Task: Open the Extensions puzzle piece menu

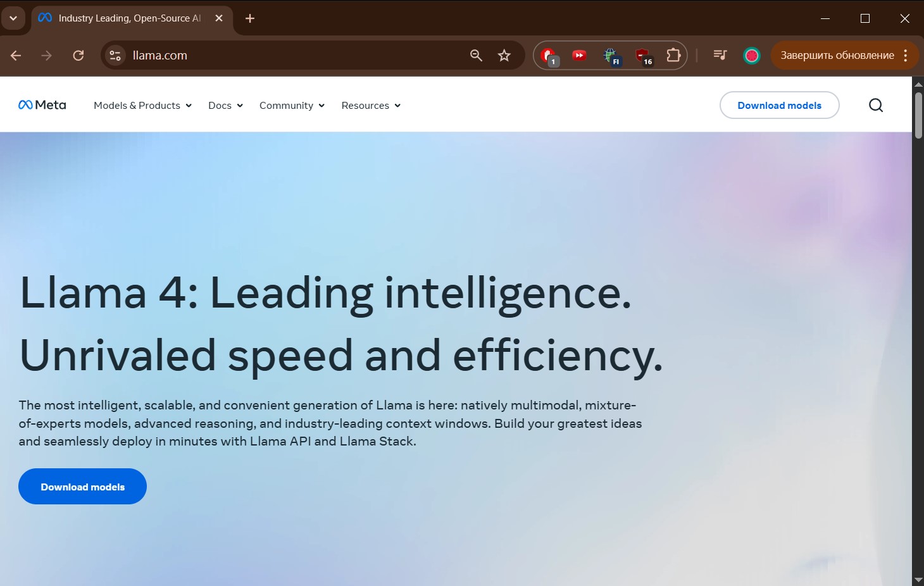Action: 673,56
